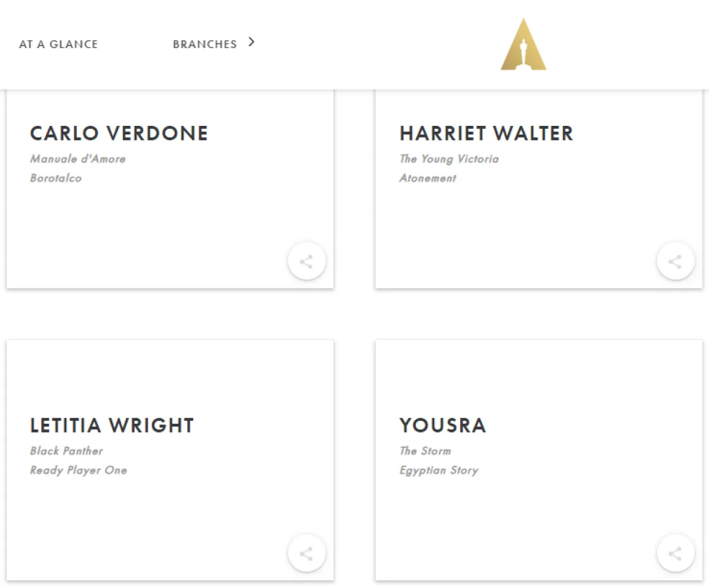Select the Carlo Verdone name heading
709x588 pixels.
tap(119, 134)
